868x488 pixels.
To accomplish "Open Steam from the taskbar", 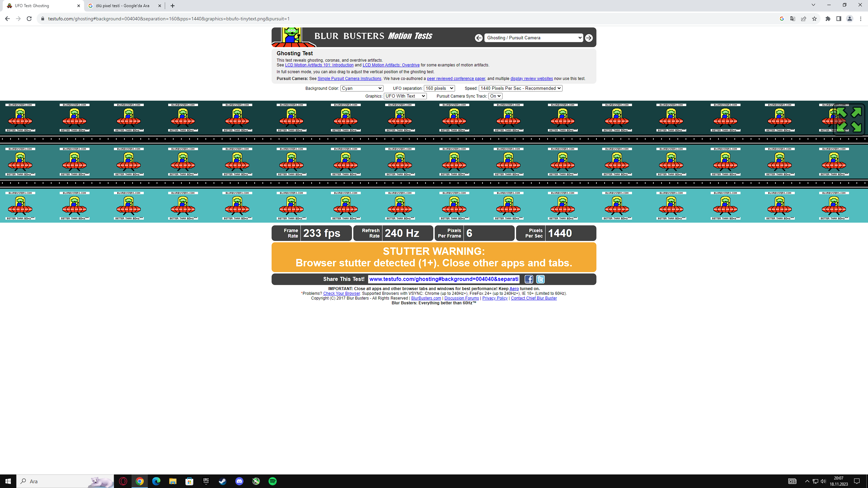I will pyautogui.click(x=222, y=481).
